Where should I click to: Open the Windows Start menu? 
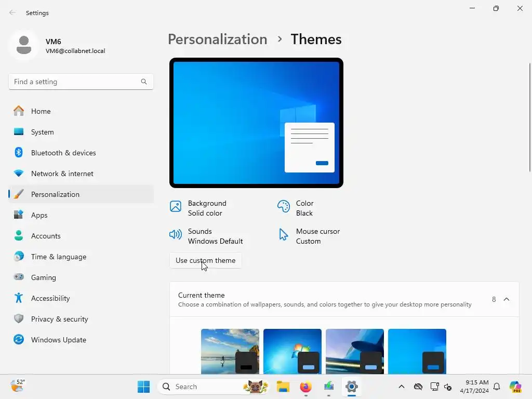click(143, 387)
